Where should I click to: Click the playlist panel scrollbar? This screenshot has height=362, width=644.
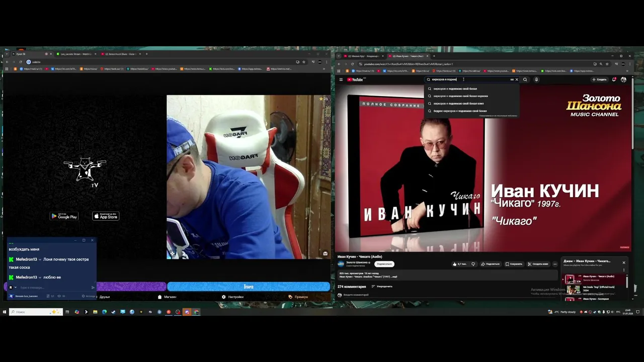(627, 283)
